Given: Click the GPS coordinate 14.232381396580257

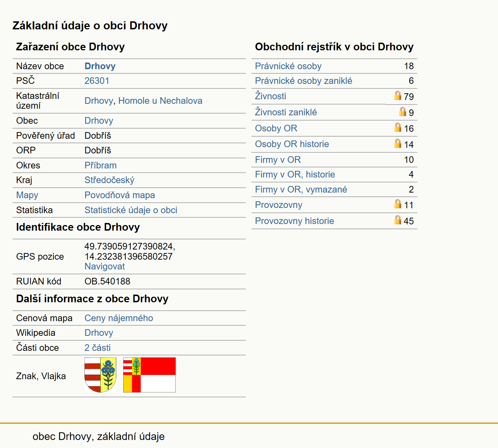Looking at the screenshot, I should [x=129, y=256].
